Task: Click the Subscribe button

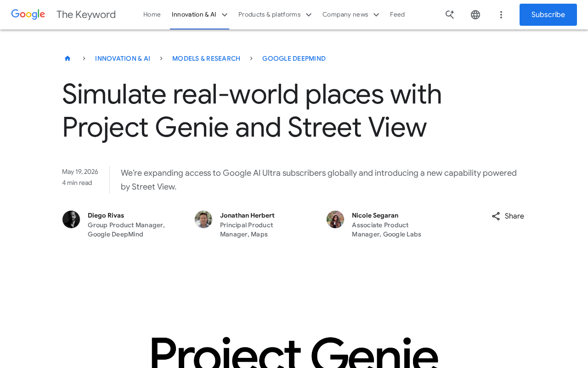Action: [548, 15]
